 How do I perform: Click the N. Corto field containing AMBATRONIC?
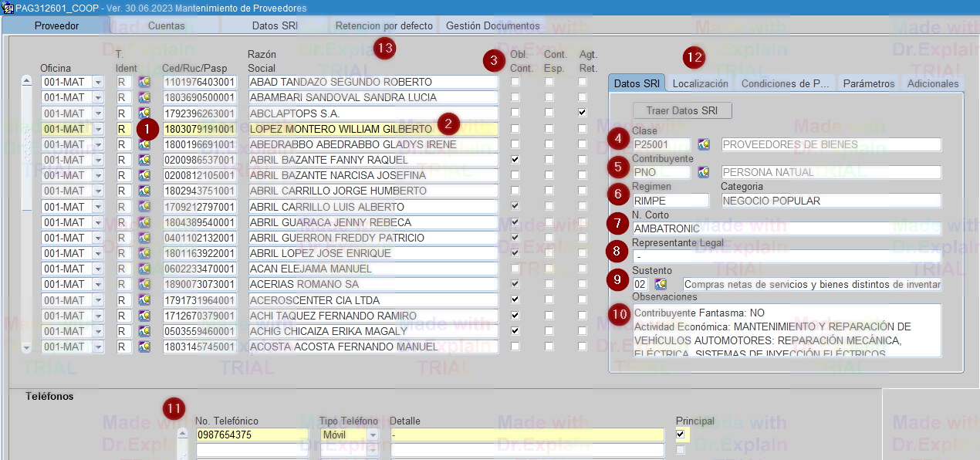pos(786,228)
